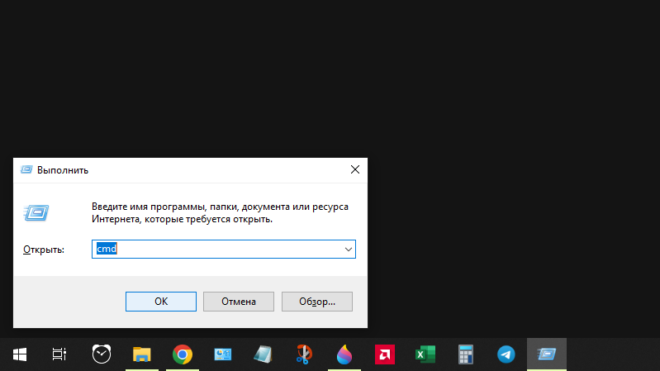Select the active Run dialog taskbar icon

click(547, 354)
